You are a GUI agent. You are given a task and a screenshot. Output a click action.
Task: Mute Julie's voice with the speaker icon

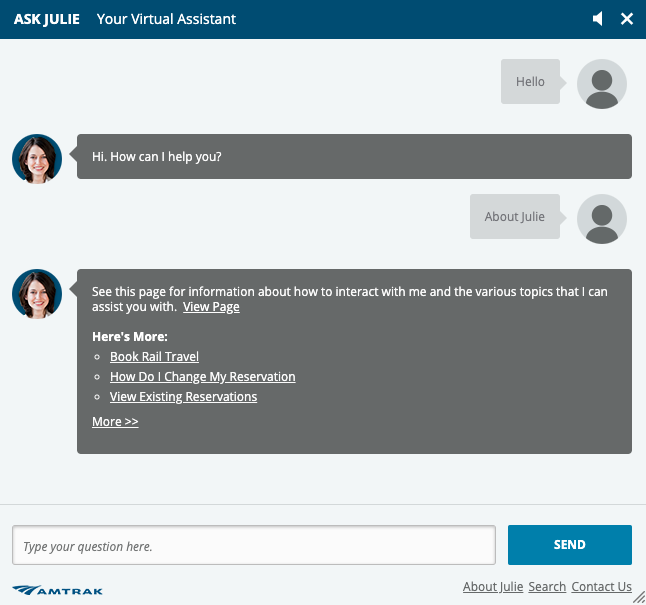click(598, 19)
